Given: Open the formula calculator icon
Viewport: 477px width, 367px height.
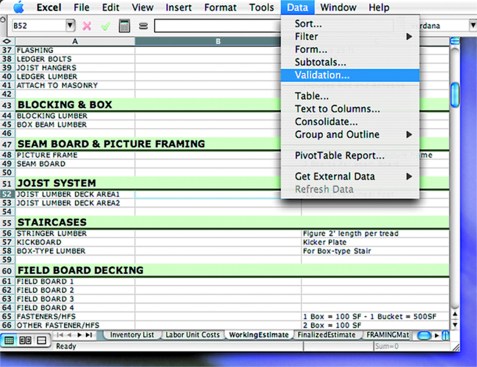Looking at the screenshot, I should coord(124,26).
